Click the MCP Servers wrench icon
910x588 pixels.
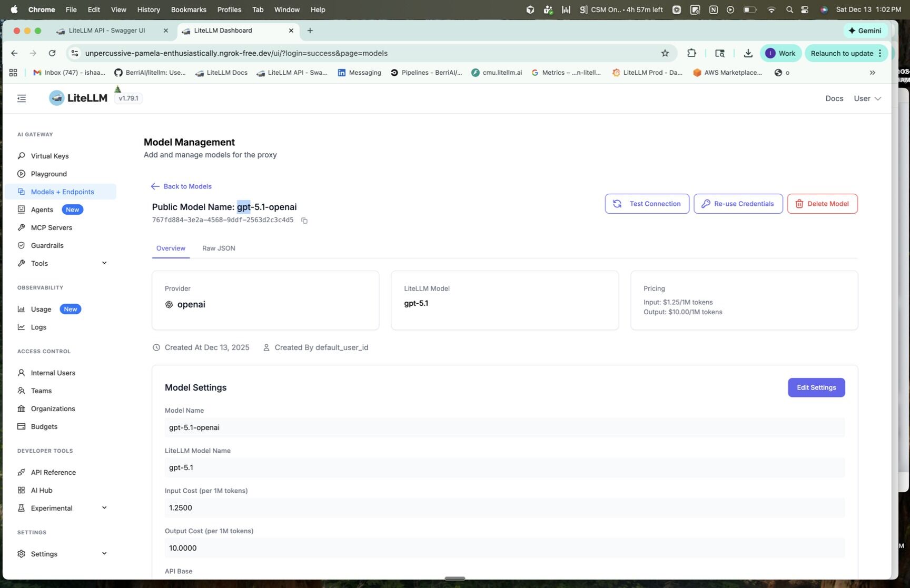point(22,227)
